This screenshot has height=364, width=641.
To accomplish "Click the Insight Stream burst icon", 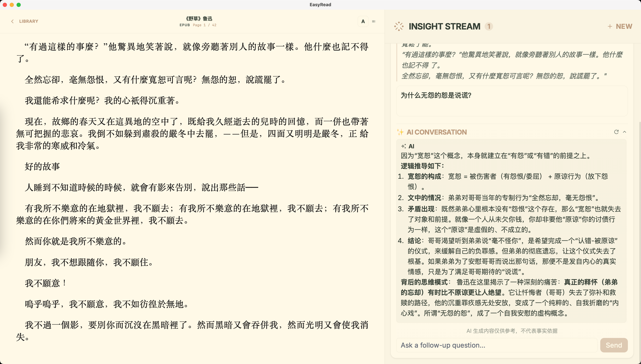I will coord(399,26).
